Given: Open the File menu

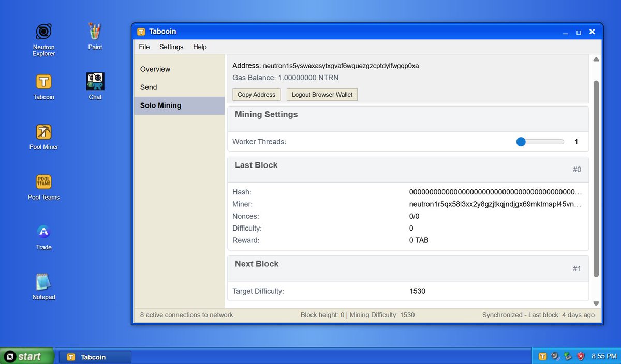Looking at the screenshot, I should point(144,47).
